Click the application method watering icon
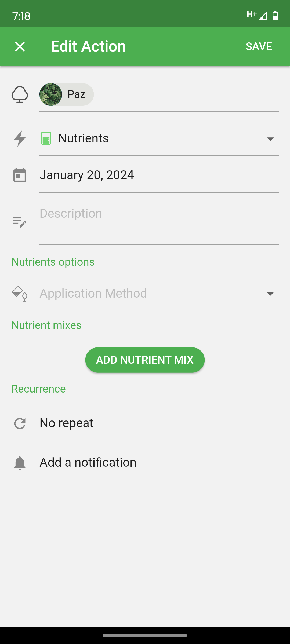290x644 pixels. 20,293
